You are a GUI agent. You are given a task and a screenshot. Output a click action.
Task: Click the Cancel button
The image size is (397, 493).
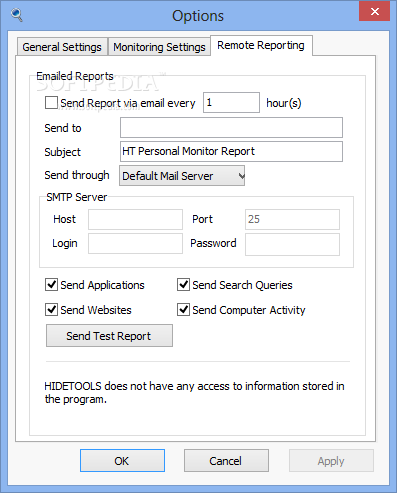(x=226, y=461)
